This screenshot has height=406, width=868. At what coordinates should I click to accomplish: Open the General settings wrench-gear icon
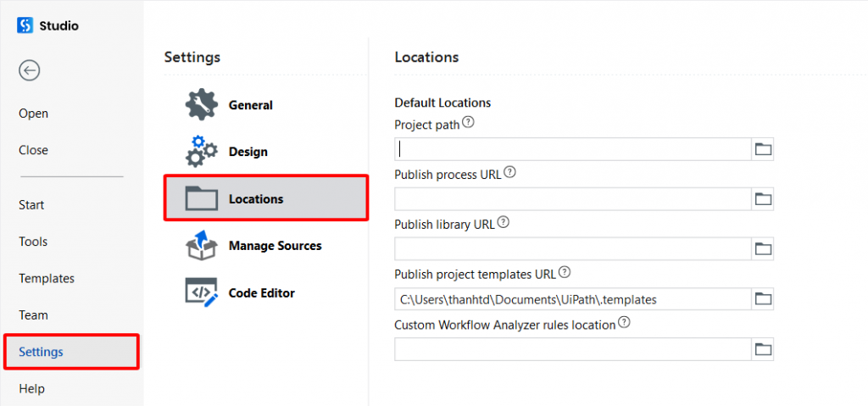(x=202, y=105)
